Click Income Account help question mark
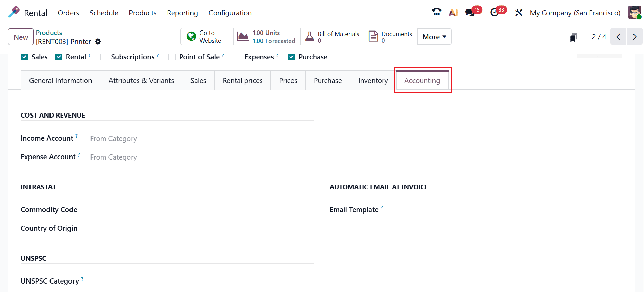 click(x=77, y=136)
